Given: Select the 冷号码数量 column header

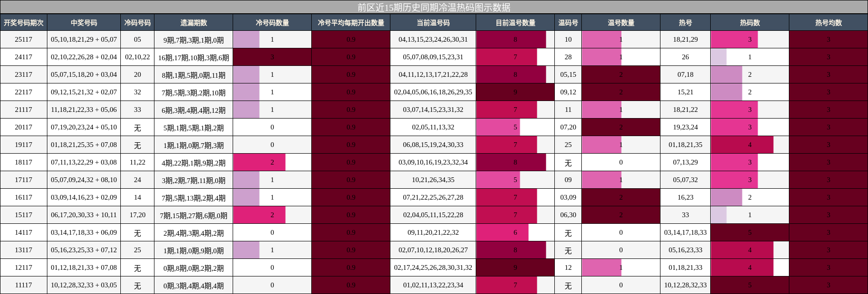Looking at the screenshot, I should coord(272,23).
